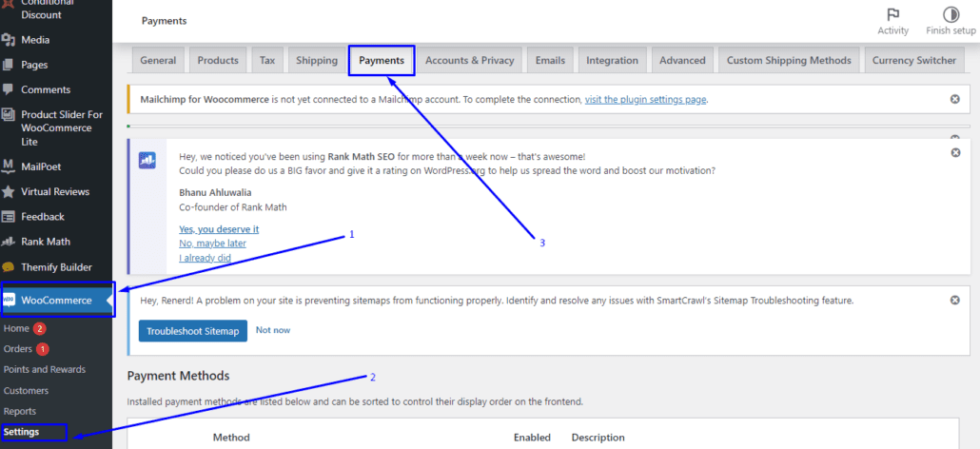Click the Payment Methods heading
The image size is (980, 449).
178,376
